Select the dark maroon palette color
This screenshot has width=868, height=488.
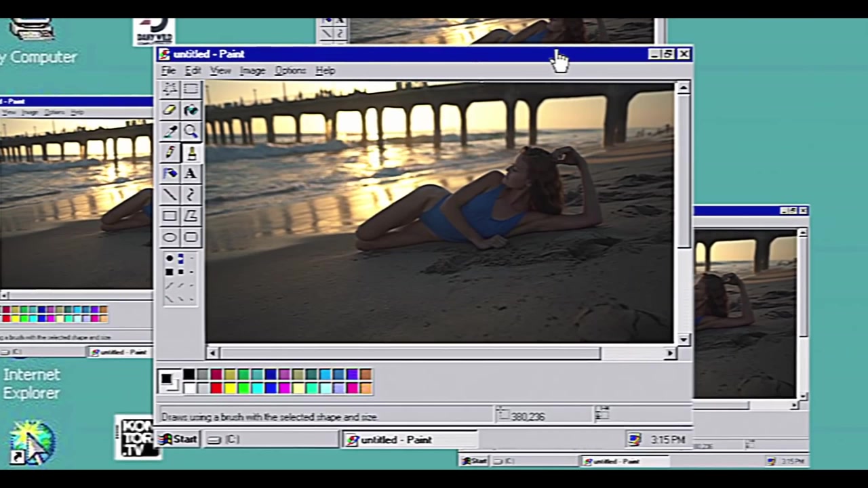tap(216, 374)
